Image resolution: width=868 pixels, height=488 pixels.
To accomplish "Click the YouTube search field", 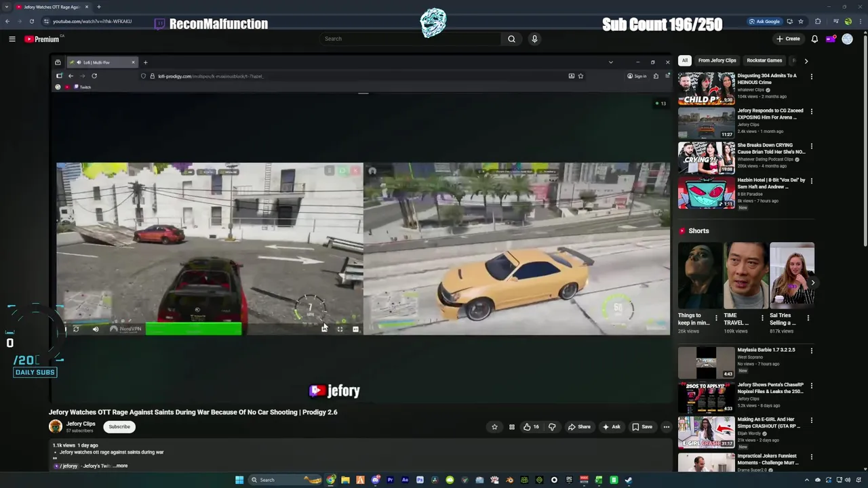I will (x=410, y=39).
